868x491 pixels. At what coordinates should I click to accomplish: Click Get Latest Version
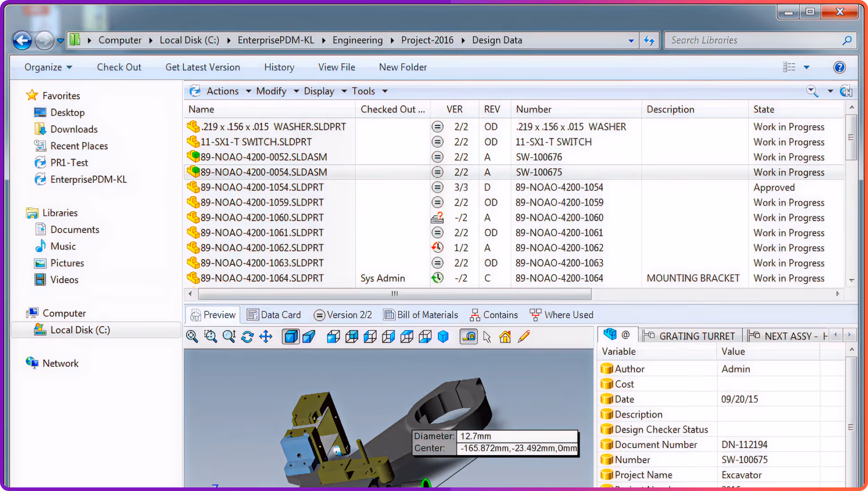(x=203, y=67)
